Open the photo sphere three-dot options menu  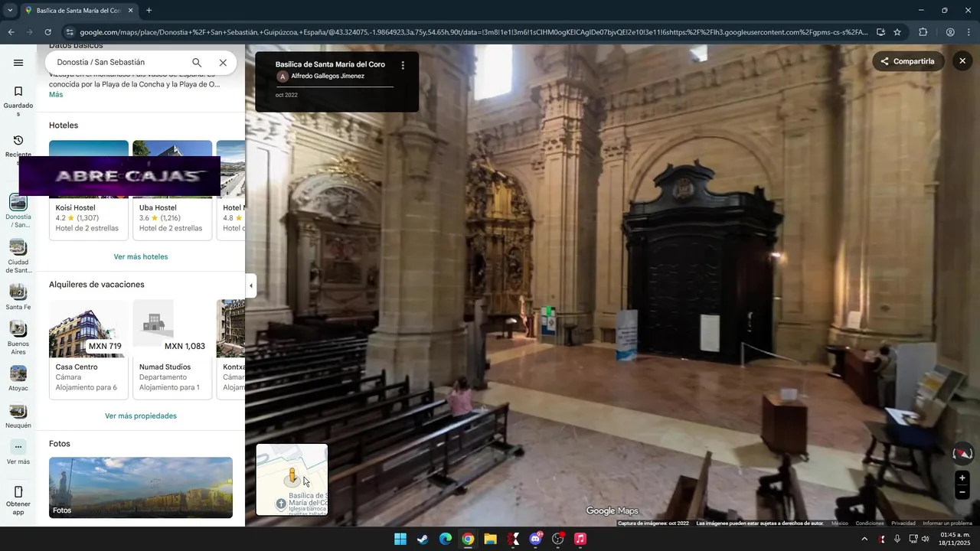coord(403,65)
